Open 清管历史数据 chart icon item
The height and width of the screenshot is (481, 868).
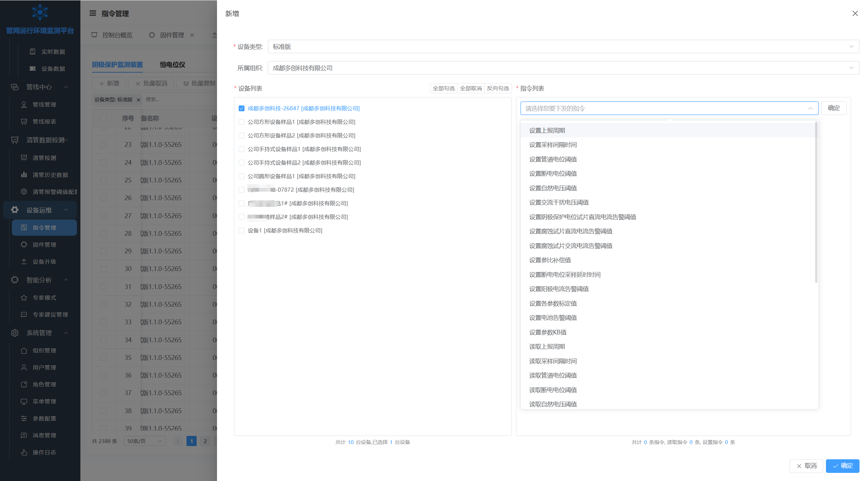click(45, 175)
